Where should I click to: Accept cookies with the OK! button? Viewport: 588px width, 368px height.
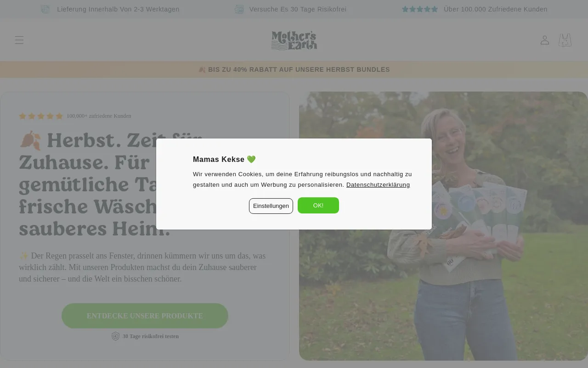point(318,205)
